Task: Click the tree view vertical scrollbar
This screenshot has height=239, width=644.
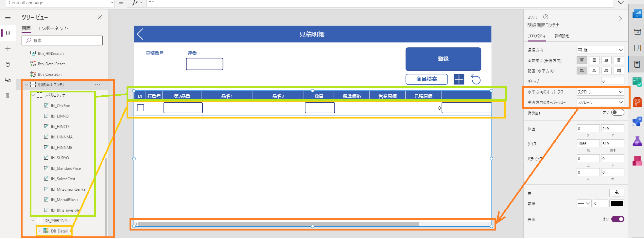Action: tap(106, 197)
